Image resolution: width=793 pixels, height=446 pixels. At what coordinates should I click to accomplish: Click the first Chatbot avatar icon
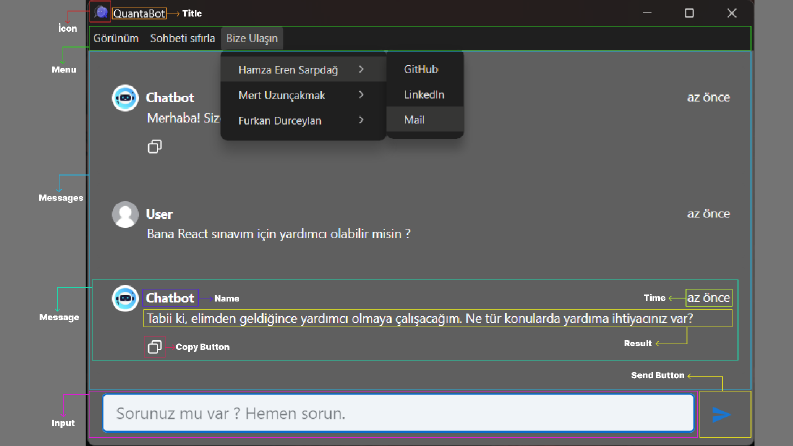click(x=125, y=98)
